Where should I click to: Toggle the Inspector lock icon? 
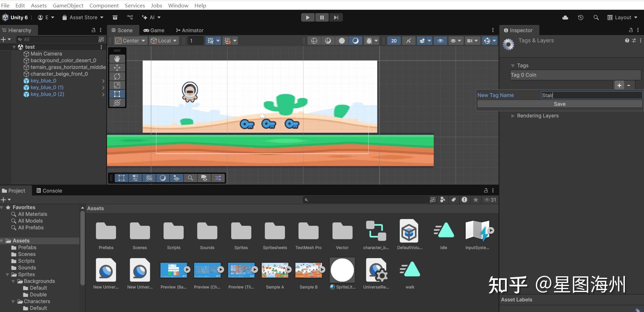pos(631,30)
